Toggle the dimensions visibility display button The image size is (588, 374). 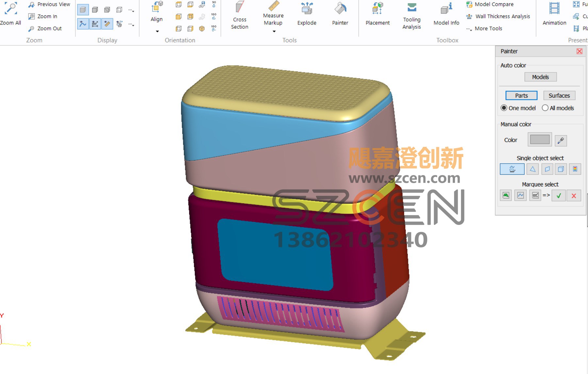(x=95, y=24)
